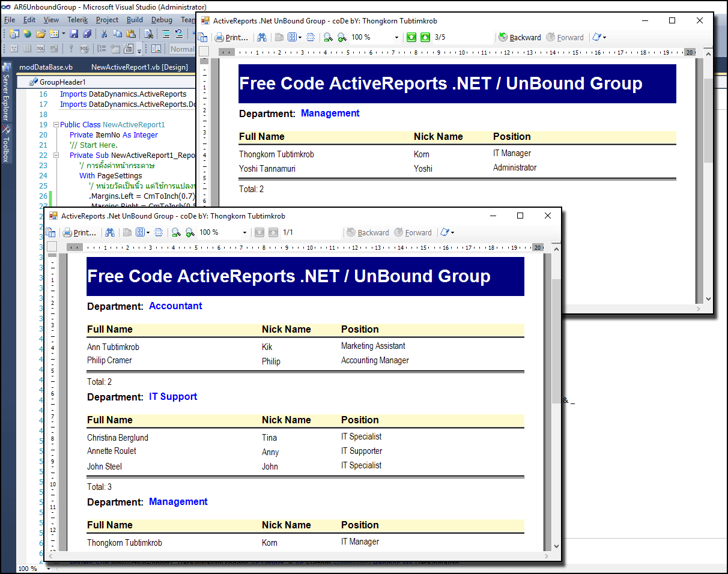Click Save All icon in Visual Studio toolbar
This screenshot has width=728, height=574.
point(88,34)
